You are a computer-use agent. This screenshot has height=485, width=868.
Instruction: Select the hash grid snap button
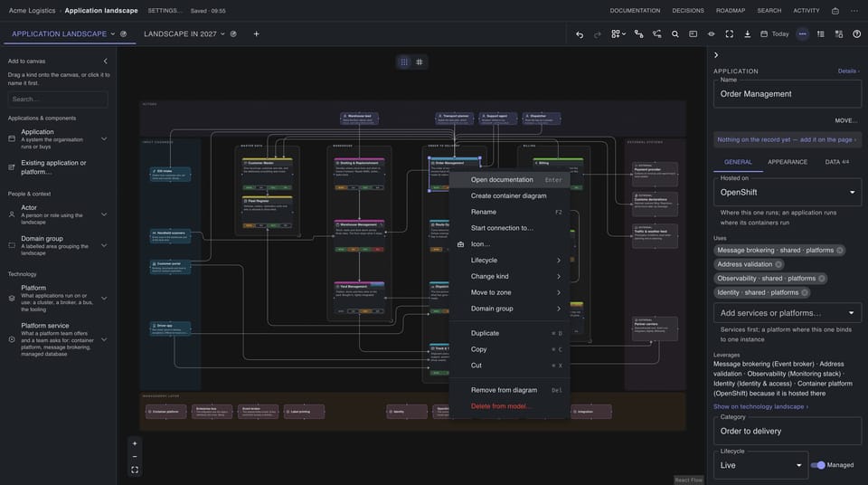point(419,62)
